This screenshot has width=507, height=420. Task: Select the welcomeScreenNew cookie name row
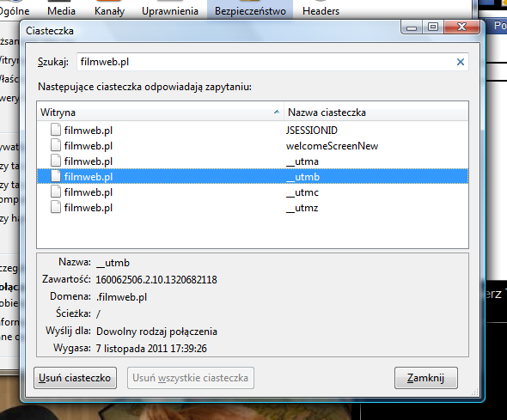point(253,146)
